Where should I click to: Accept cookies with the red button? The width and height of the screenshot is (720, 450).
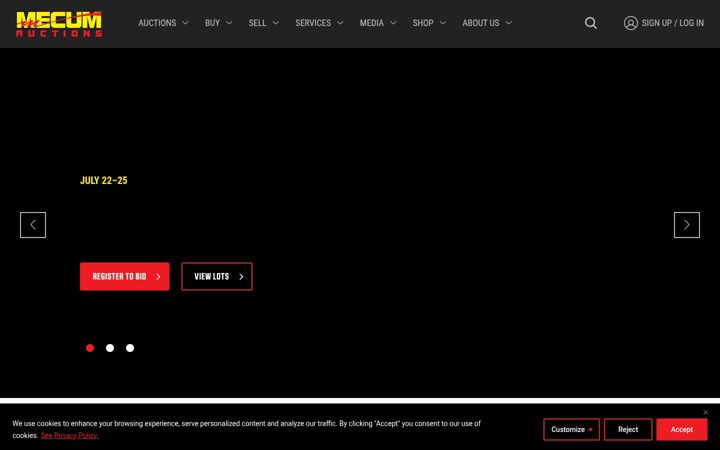coord(681,429)
